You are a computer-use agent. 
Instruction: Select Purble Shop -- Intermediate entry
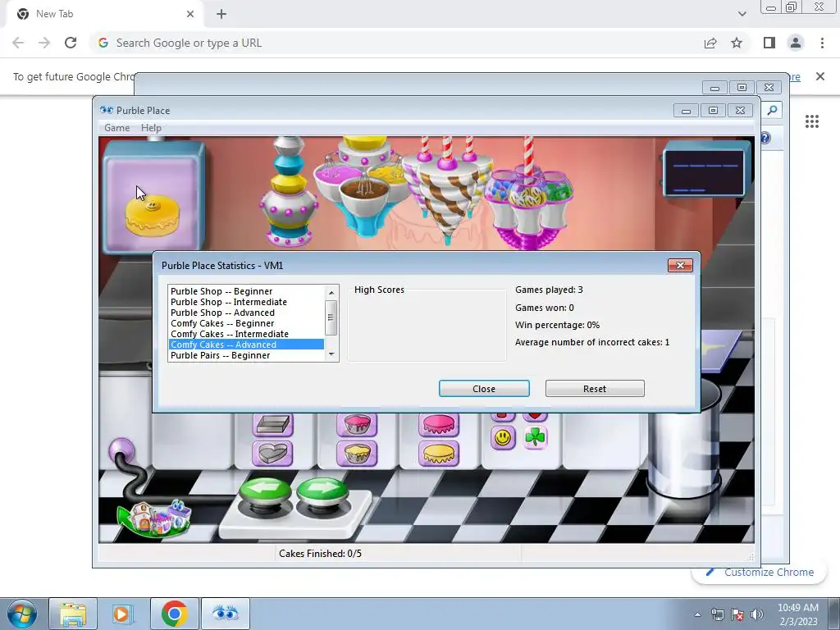tap(246, 302)
